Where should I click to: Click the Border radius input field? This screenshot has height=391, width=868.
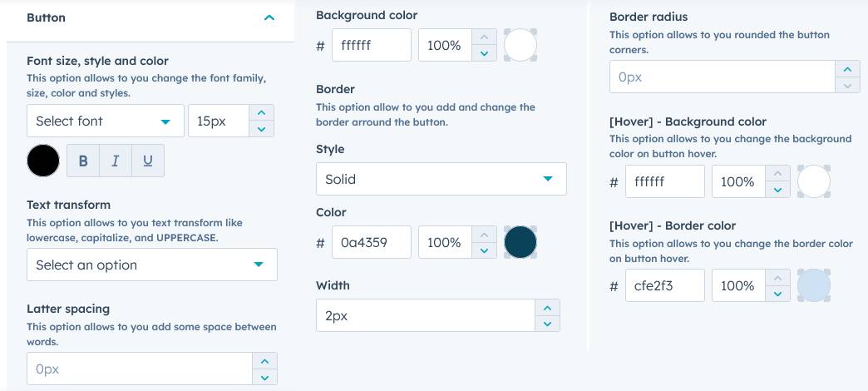point(721,77)
